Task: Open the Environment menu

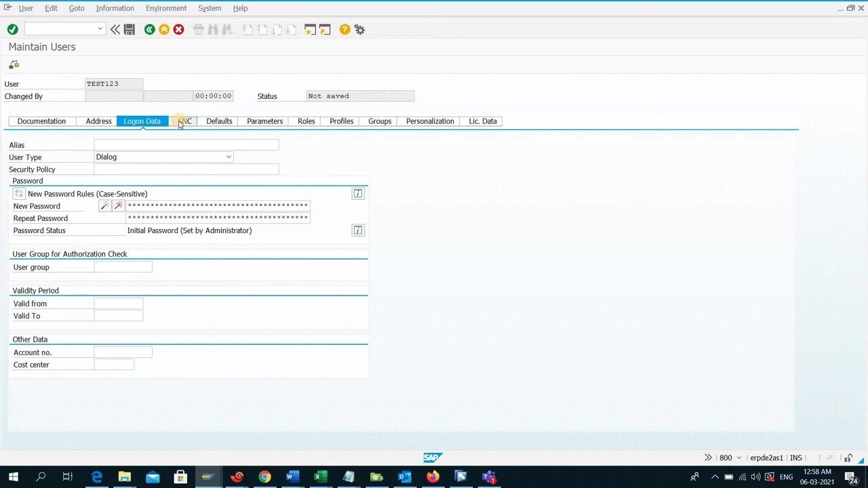Action: (x=166, y=8)
